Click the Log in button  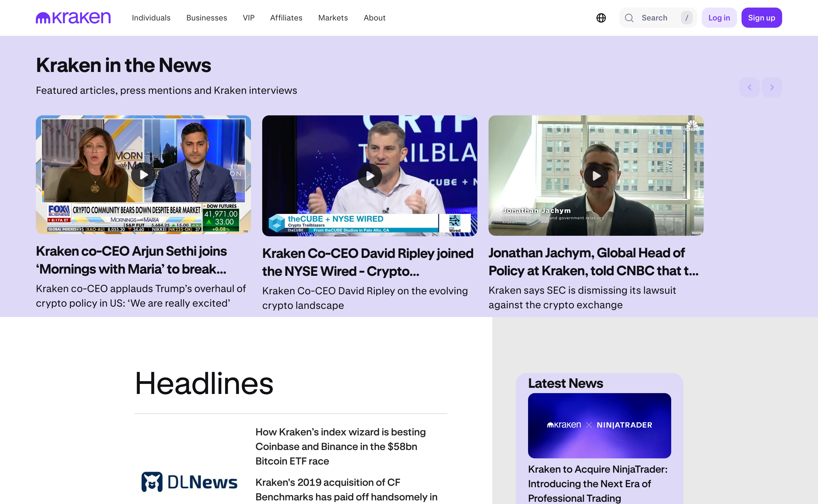pos(719,18)
